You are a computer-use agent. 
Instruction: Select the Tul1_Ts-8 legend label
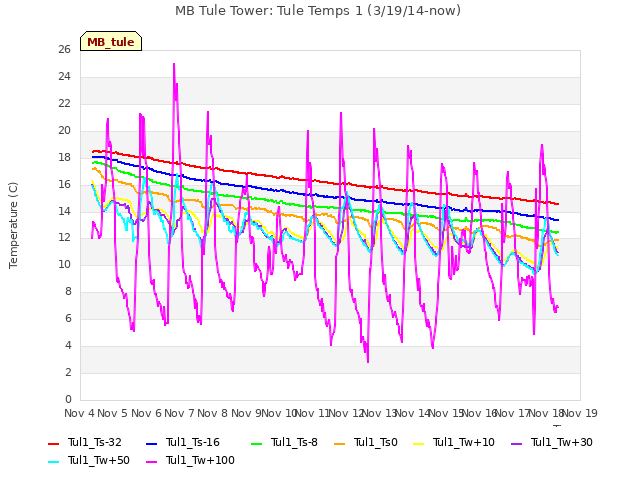(x=294, y=442)
